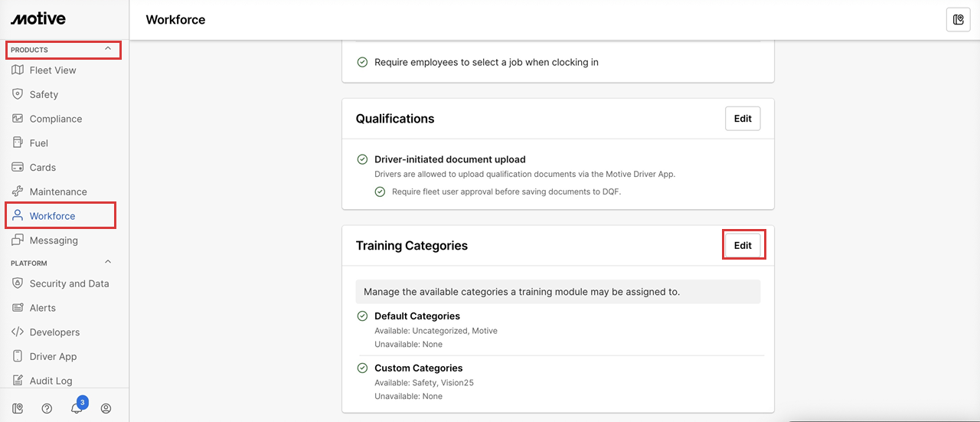This screenshot has width=980, height=422.
Task: Select Workforce in the sidebar
Action: (x=52, y=216)
